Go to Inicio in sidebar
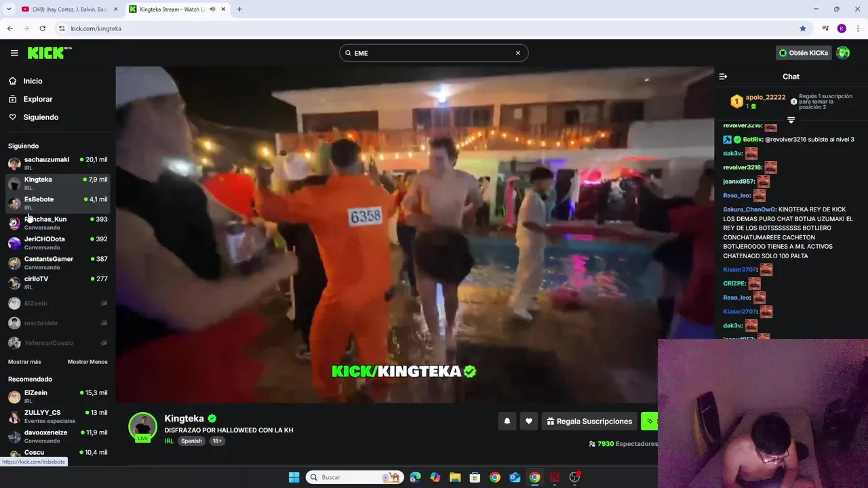 pyautogui.click(x=33, y=81)
